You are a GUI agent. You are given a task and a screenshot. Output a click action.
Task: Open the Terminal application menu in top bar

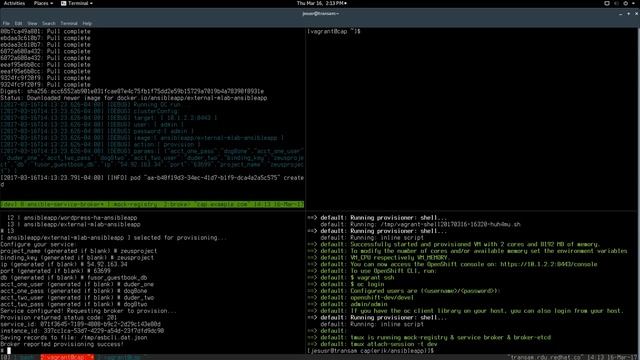pos(77,3)
